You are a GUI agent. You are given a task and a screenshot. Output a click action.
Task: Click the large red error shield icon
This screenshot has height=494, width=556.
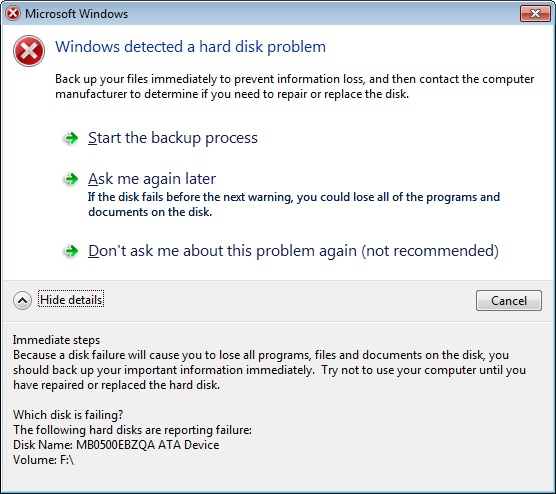pyautogui.click(x=29, y=51)
